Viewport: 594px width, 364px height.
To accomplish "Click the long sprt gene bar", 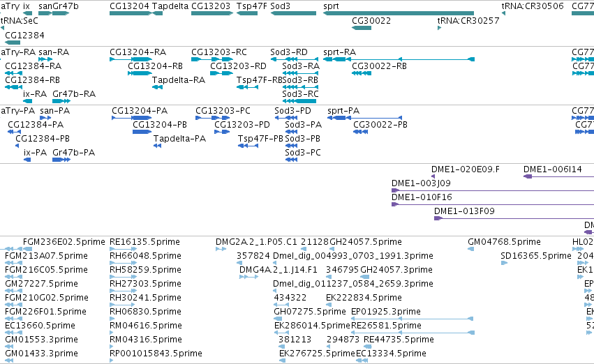I will [x=399, y=13].
